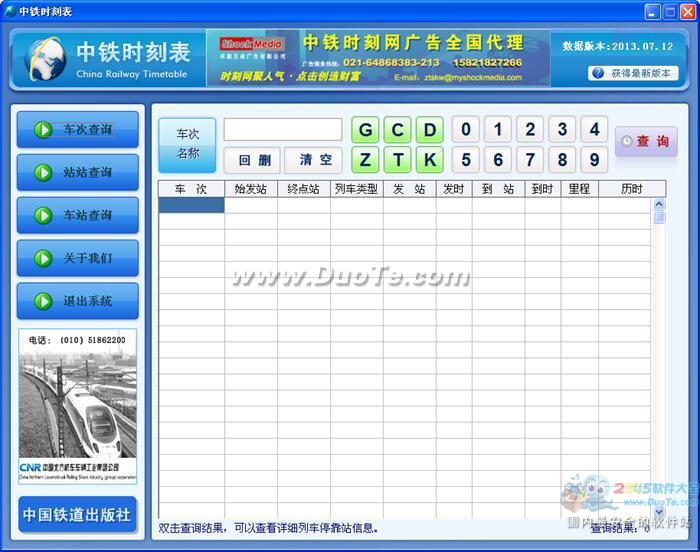Select the green D letter key
Viewport: 700px width, 552px height.
(429, 130)
